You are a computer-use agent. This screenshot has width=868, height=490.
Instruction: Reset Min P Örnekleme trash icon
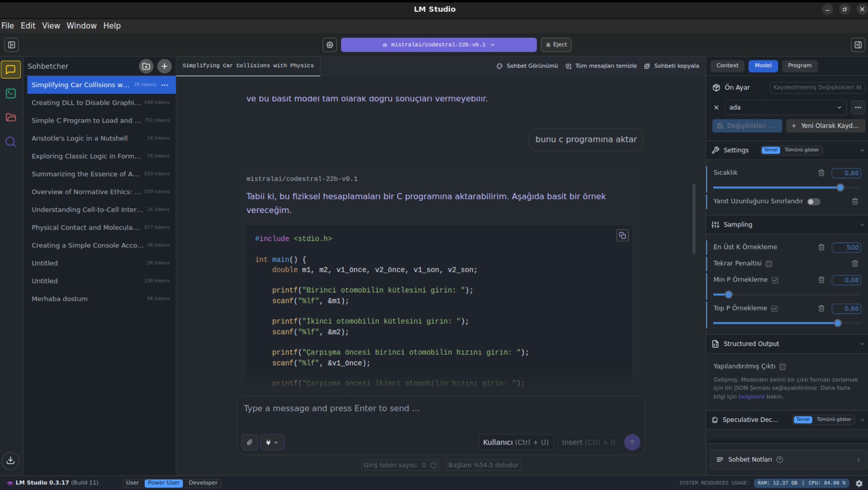click(821, 280)
